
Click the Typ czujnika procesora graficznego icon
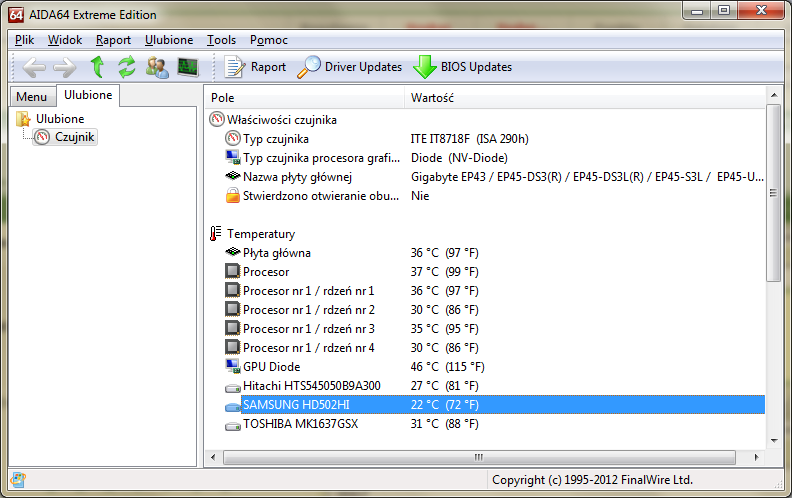click(x=232, y=157)
